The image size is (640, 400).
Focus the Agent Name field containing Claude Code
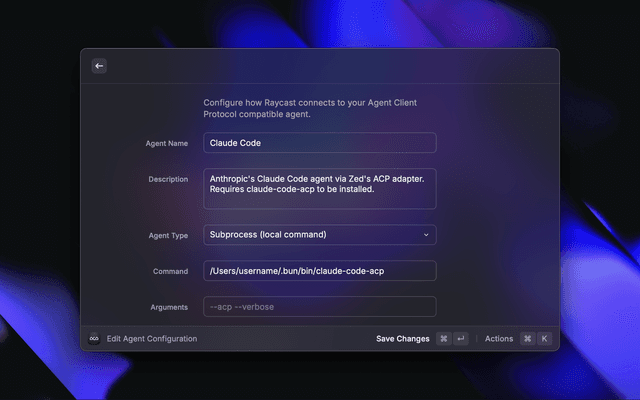pos(319,143)
